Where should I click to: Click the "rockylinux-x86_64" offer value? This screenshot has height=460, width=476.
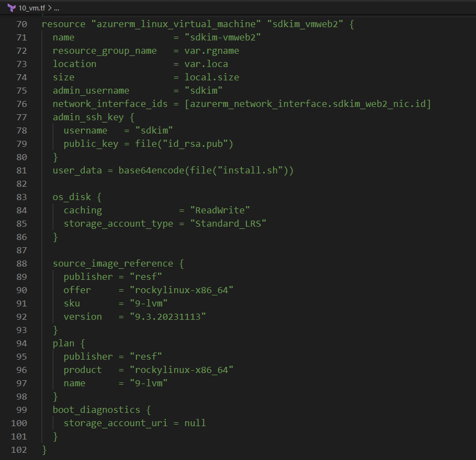181,290
